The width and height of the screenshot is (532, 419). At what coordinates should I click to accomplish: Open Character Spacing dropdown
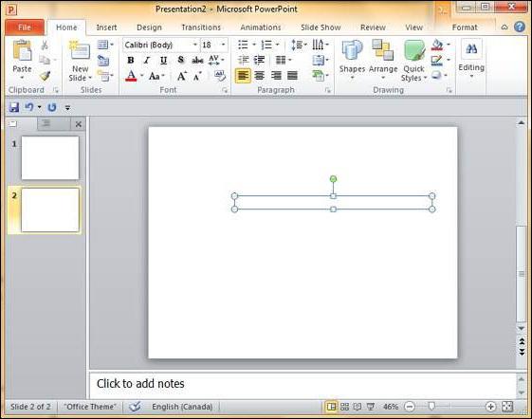click(216, 60)
